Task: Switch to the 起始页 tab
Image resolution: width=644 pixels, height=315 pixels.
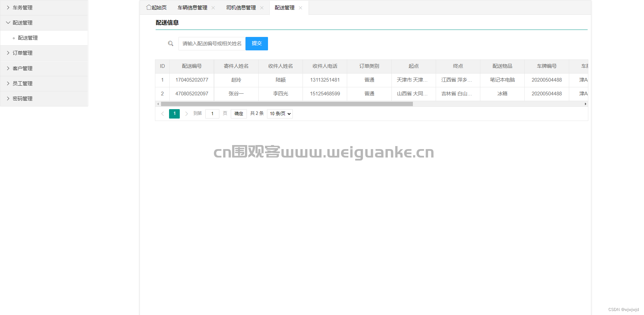Action: (x=156, y=8)
